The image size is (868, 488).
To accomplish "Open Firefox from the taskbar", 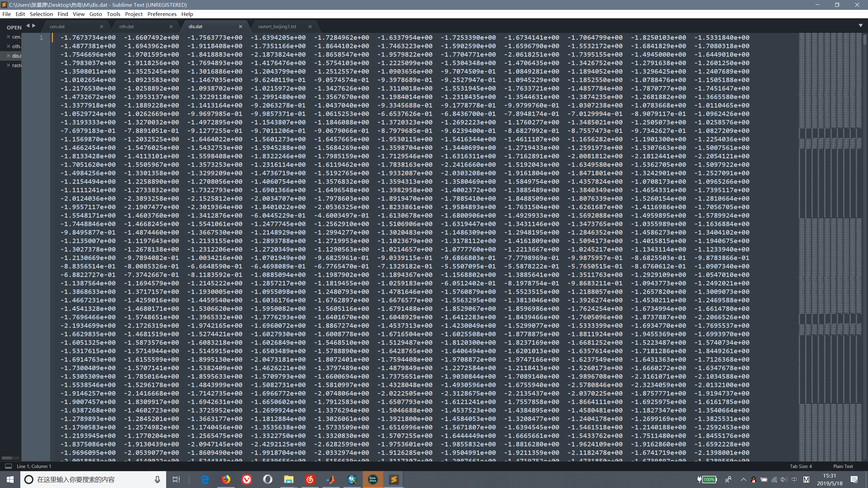I will pyautogui.click(x=226, y=479).
